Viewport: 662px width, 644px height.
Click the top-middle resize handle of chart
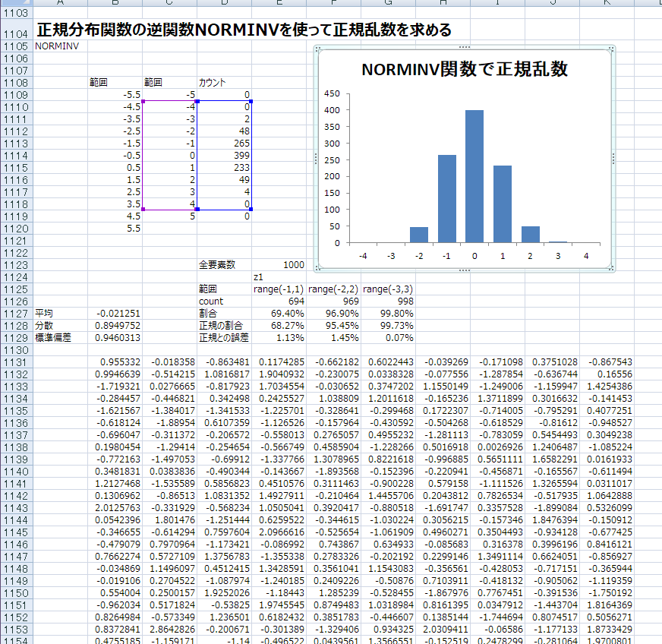(465, 47)
